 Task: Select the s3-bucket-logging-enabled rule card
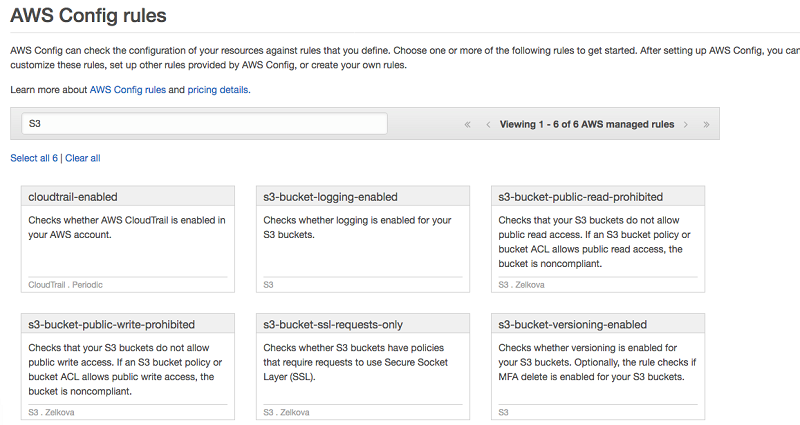click(x=363, y=197)
